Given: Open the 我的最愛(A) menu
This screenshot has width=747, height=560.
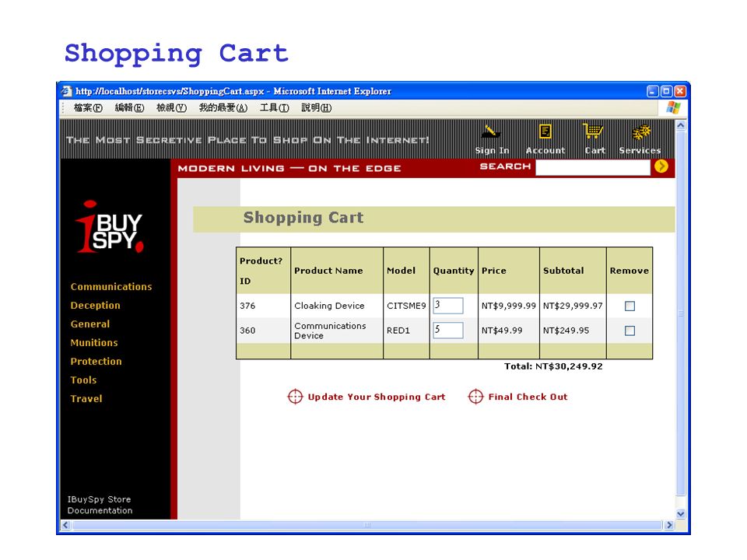Looking at the screenshot, I should 223,108.
